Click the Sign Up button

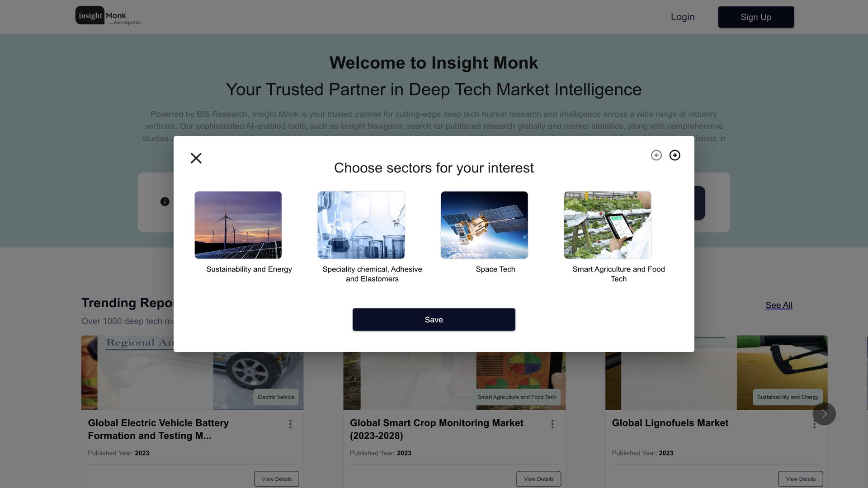click(755, 17)
